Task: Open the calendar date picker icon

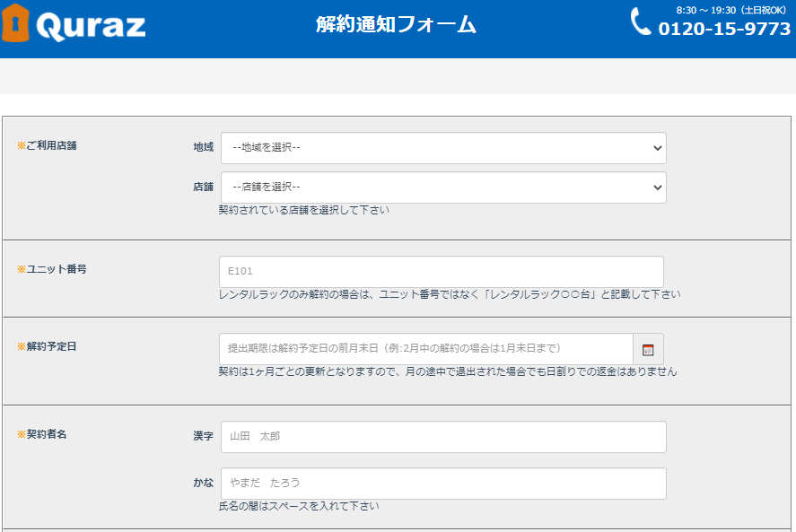Action: (x=648, y=350)
